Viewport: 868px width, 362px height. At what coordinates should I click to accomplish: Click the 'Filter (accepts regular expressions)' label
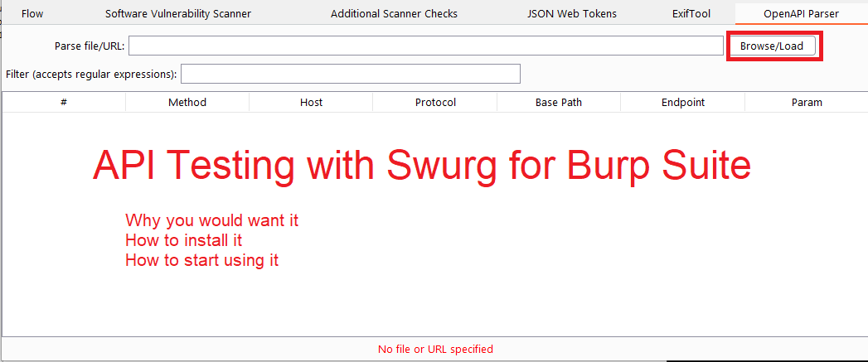tap(91, 74)
